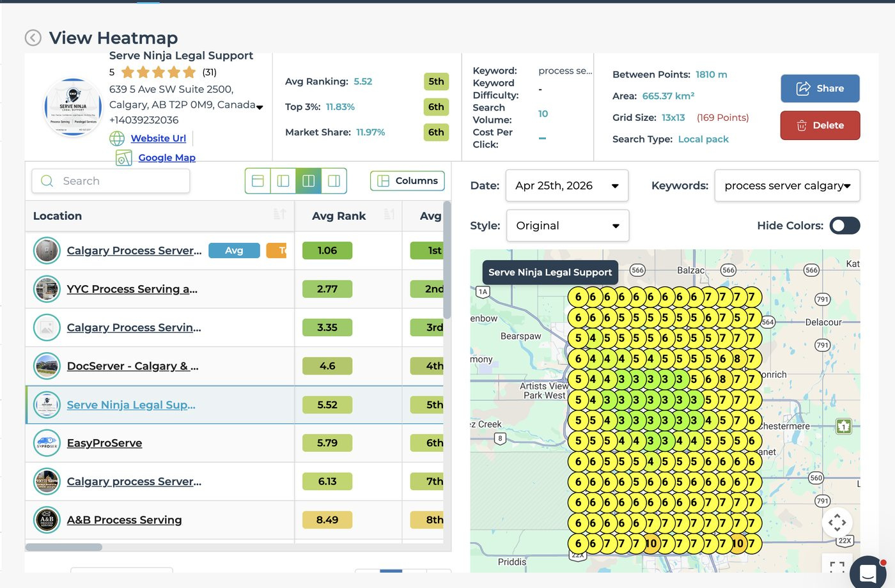The image size is (895, 588).
Task: Click the 8.49 avg rank badge
Action: pos(327,520)
